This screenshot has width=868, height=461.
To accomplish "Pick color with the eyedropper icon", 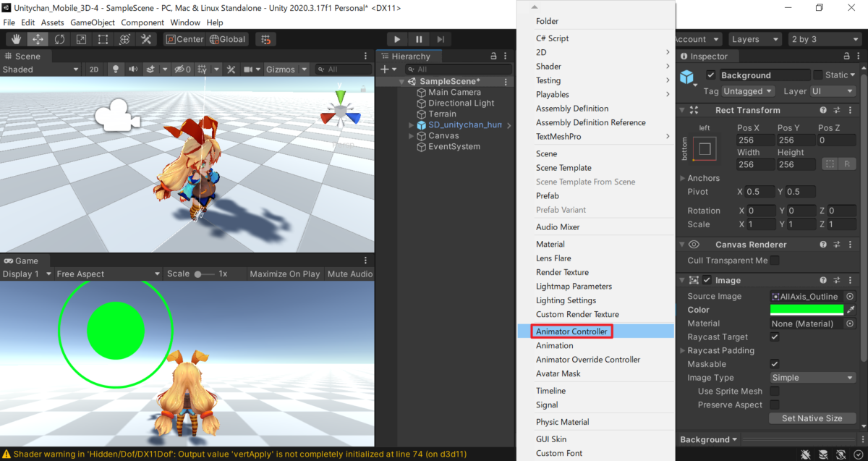I will click(851, 310).
